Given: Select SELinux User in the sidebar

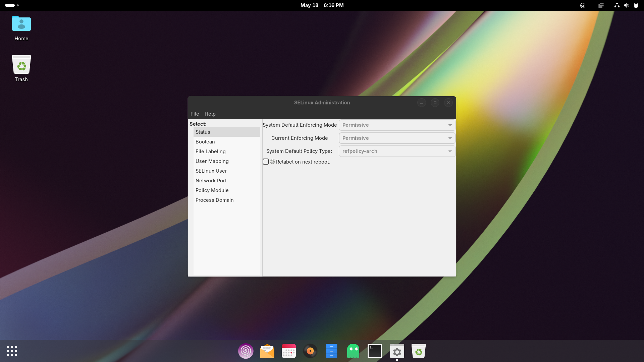Looking at the screenshot, I should pos(227,171).
